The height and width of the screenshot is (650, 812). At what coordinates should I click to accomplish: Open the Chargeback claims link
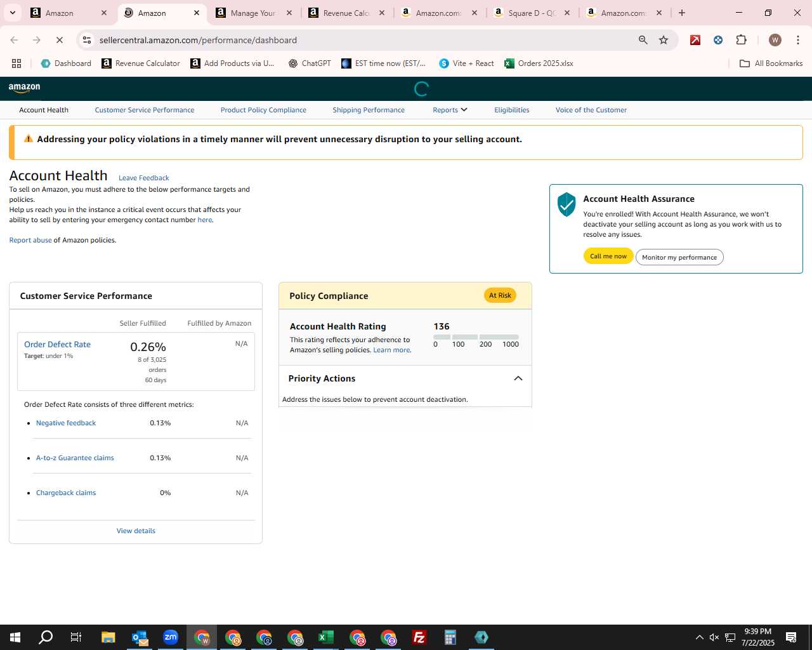point(66,493)
